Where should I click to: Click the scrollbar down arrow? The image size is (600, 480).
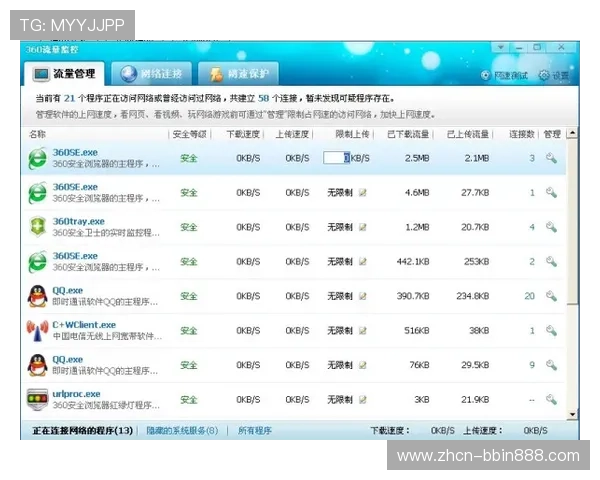[572, 414]
